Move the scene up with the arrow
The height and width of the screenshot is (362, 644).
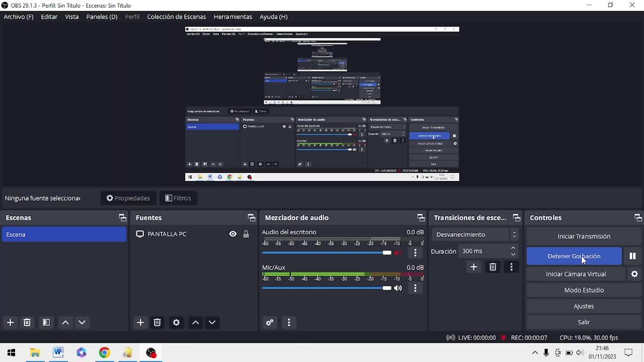(65, 322)
